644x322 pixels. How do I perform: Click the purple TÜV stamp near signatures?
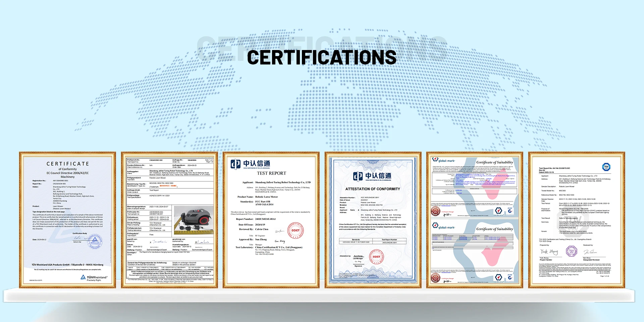pos(572,251)
